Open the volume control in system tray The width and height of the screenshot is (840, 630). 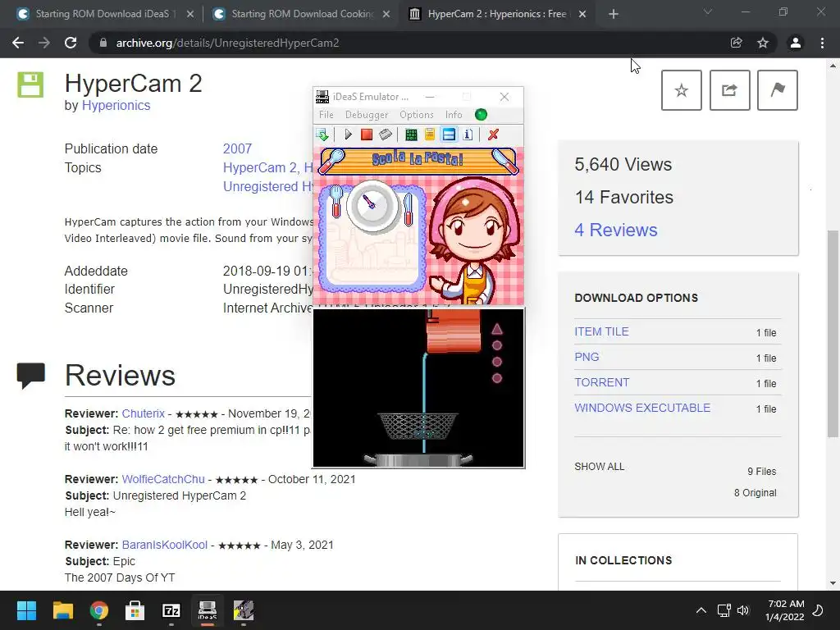[743, 610]
